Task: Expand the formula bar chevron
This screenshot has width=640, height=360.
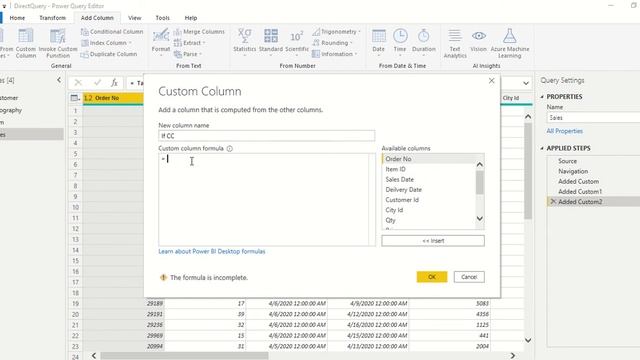Action: click(x=526, y=83)
